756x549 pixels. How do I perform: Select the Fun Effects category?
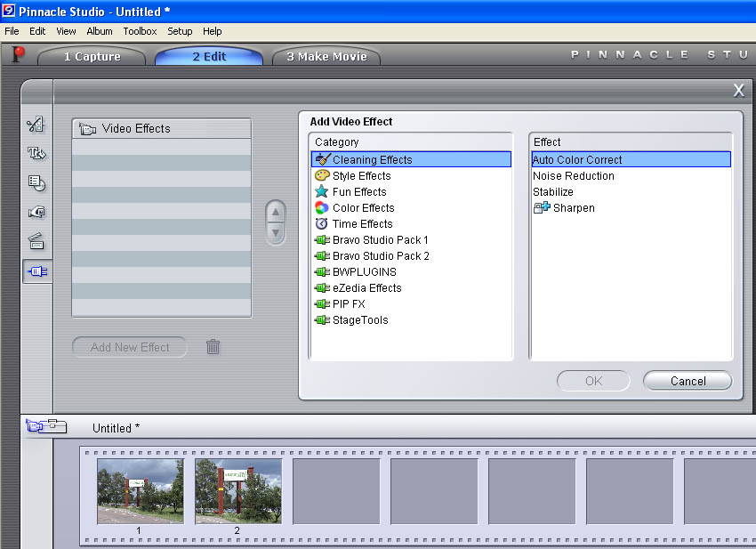click(411, 191)
